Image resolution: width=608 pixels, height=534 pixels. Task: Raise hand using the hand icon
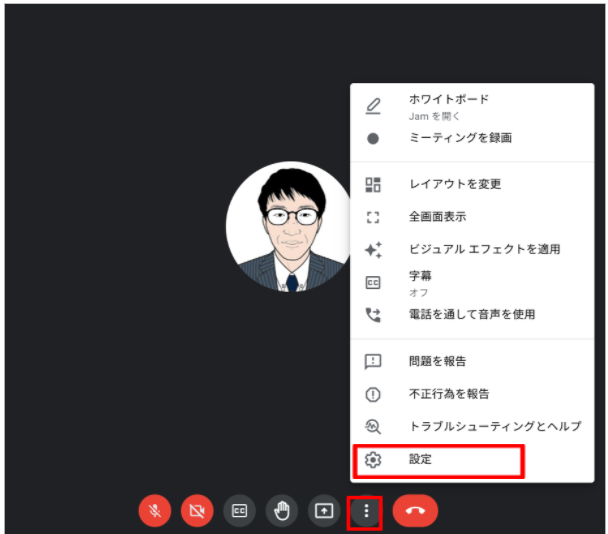point(282,511)
